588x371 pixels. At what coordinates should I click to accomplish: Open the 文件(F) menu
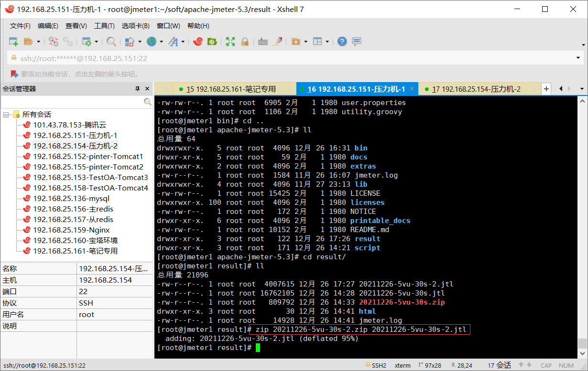[x=20, y=26]
